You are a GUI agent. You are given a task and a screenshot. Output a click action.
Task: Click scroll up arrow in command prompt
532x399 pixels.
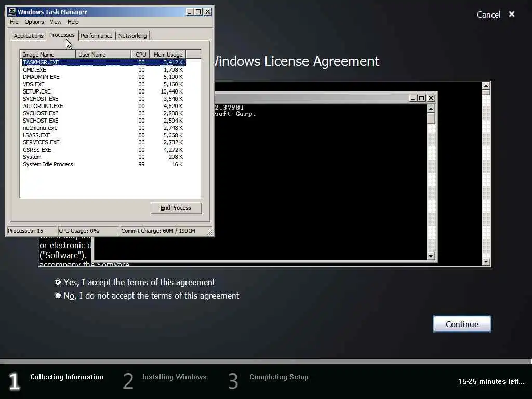point(431,109)
